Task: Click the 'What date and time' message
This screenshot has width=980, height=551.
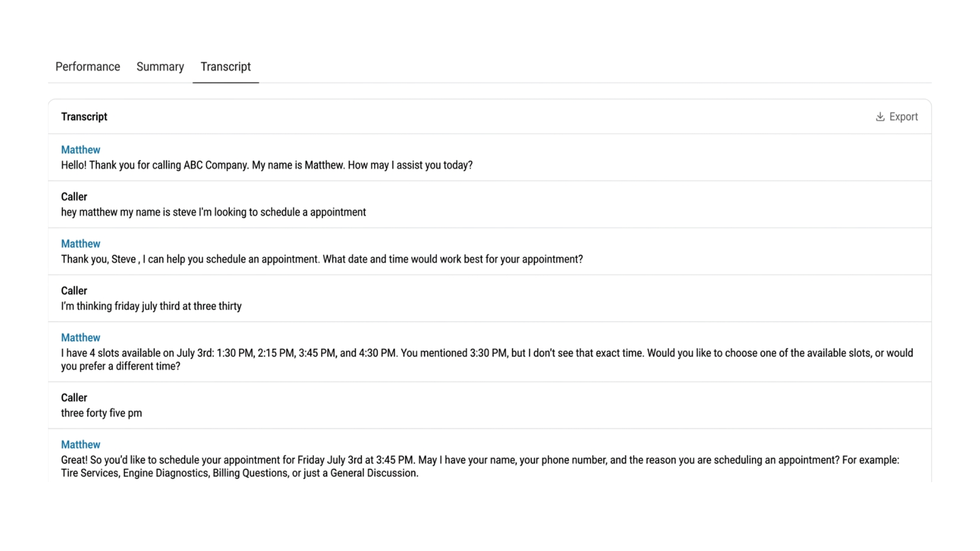Action: click(x=322, y=259)
